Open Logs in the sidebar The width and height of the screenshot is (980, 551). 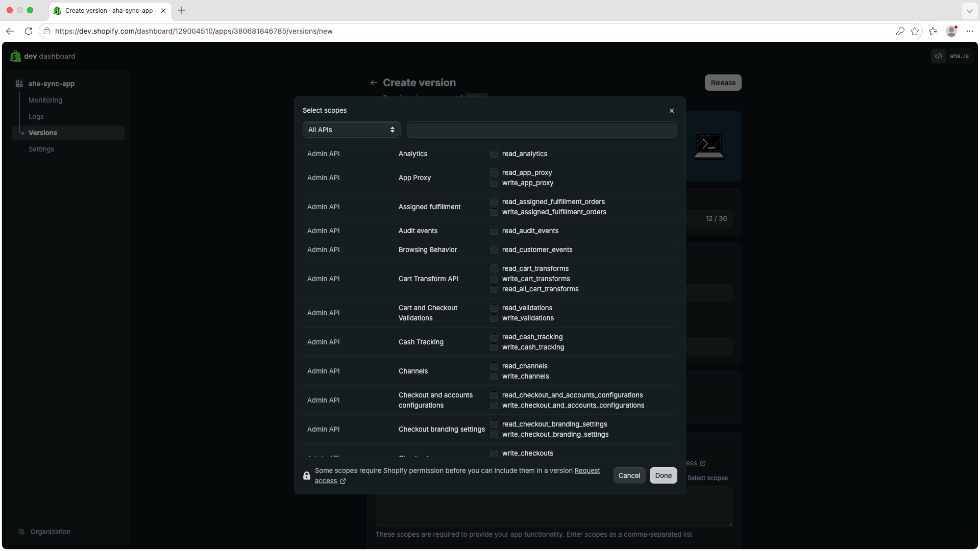(x=36, y=116)
